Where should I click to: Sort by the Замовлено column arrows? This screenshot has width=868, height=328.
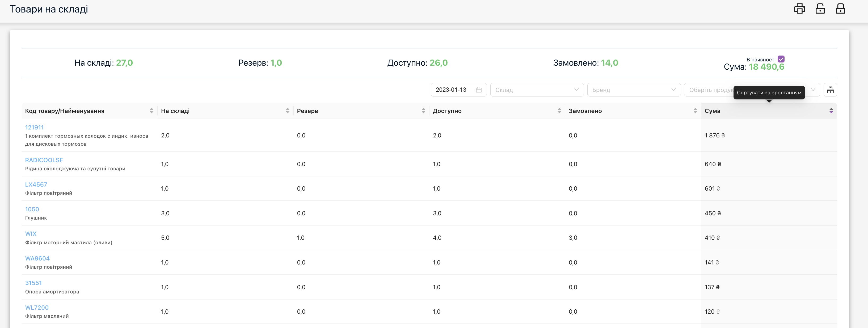695,111
